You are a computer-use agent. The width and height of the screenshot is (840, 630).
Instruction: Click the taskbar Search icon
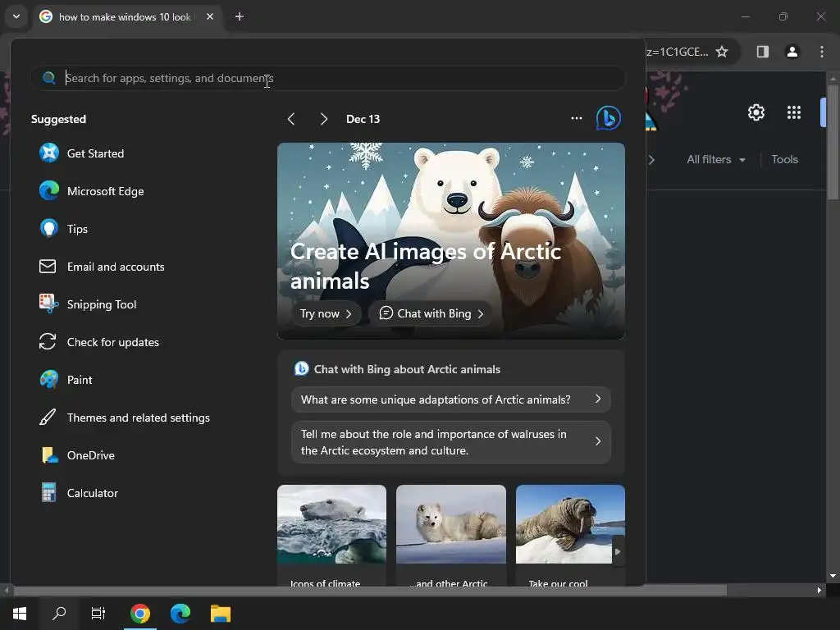59,614
